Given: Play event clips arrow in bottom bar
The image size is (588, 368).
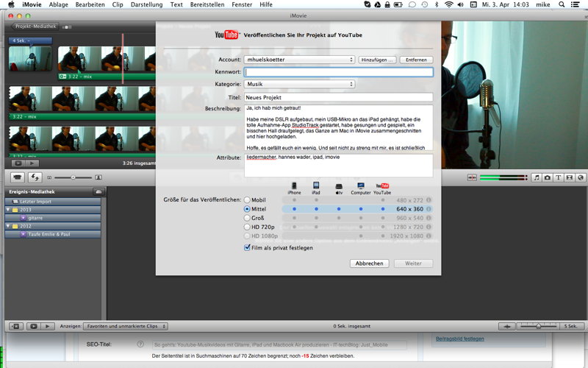Looking at the screenshot, I should point(48,326).
